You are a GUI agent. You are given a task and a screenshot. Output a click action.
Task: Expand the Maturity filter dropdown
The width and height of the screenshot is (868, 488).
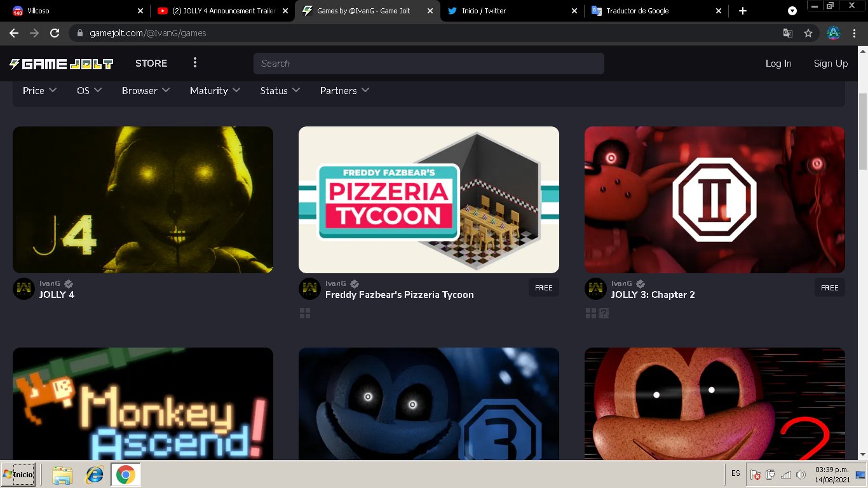[215, 91]
